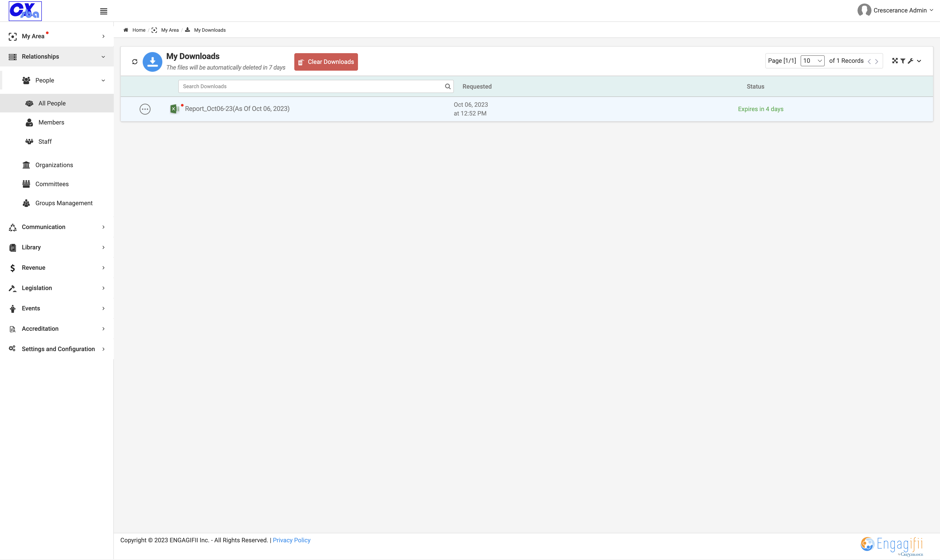Screen dimensions: 940x560
Task: Open the page size dropdown showing 10
Action: coord(812,61)
